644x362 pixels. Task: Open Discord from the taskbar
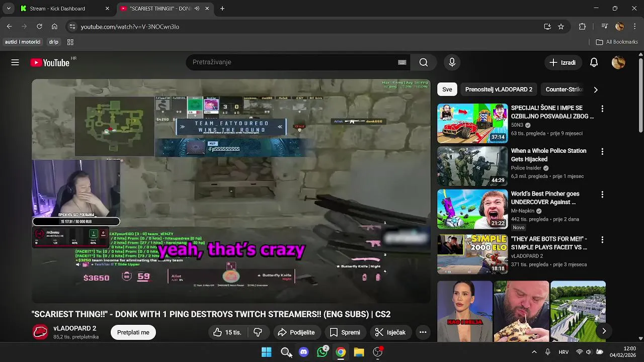click(303, 352)
